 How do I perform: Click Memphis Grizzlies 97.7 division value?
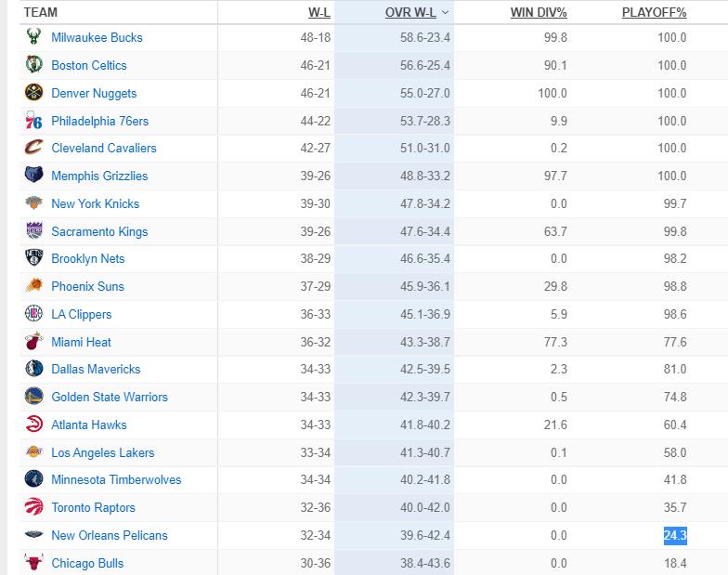coord(555,176)
